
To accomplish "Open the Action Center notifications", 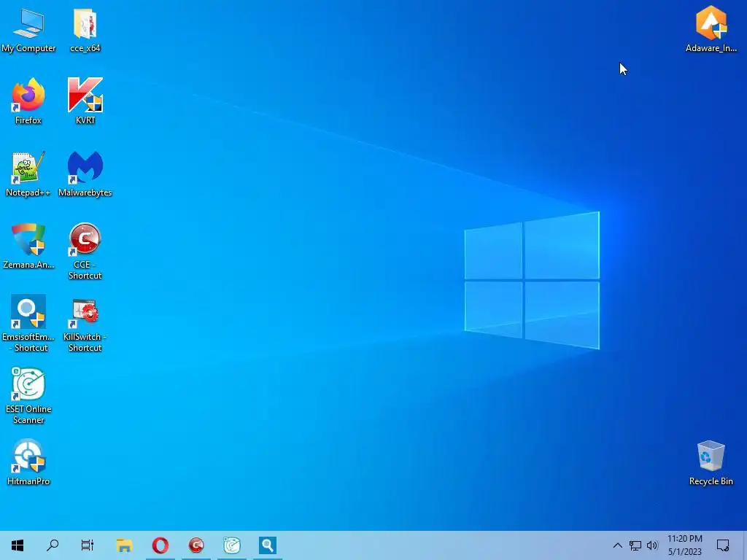I will coord(723,545).
